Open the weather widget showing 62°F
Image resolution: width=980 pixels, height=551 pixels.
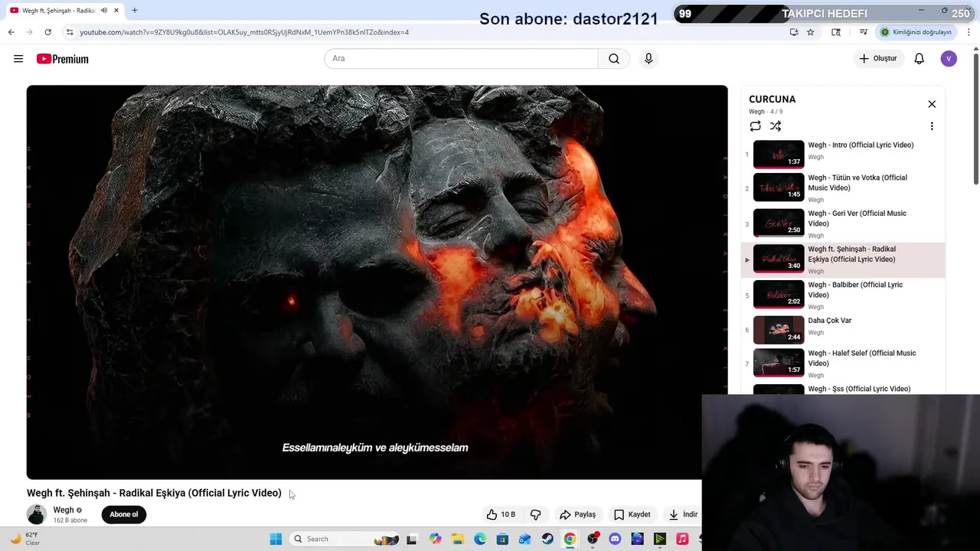pos(24,539)
